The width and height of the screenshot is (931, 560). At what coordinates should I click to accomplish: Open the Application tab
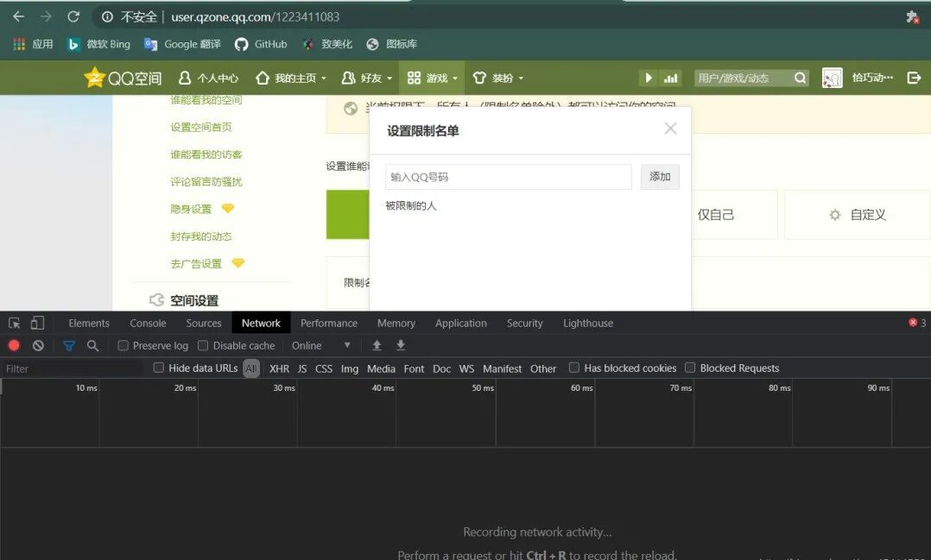point(461,324)
